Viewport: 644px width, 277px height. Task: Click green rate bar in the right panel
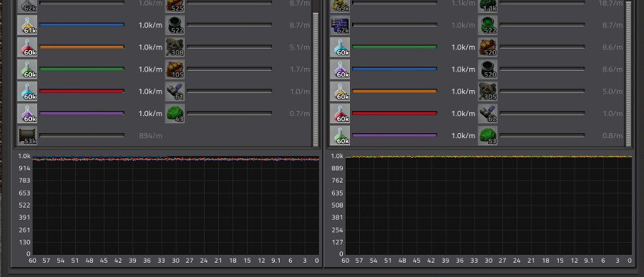pyautogui.click(x=395, y=47)
